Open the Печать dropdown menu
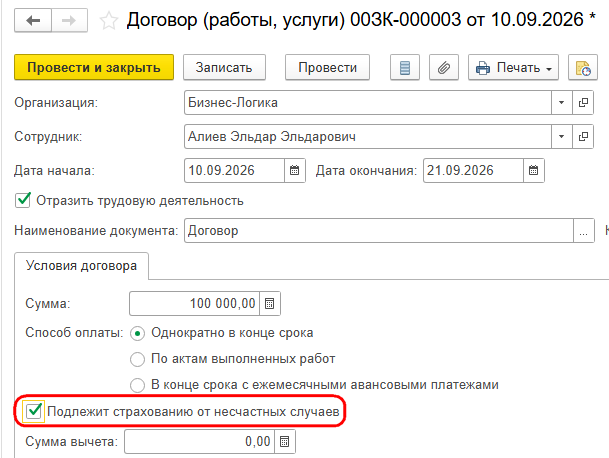The width and height of the screenshot is (609, 458). [513, 68]
